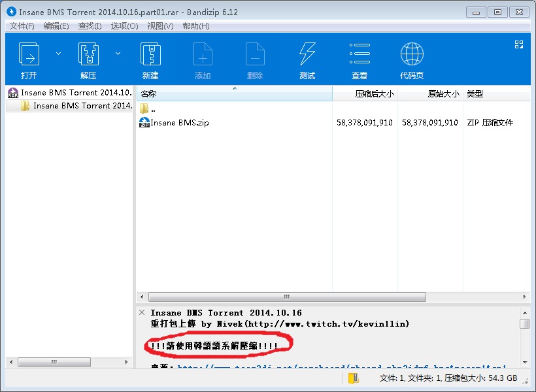
Task: Click the comment pane vertical scrollbar thumb
Action: [525, 323]
